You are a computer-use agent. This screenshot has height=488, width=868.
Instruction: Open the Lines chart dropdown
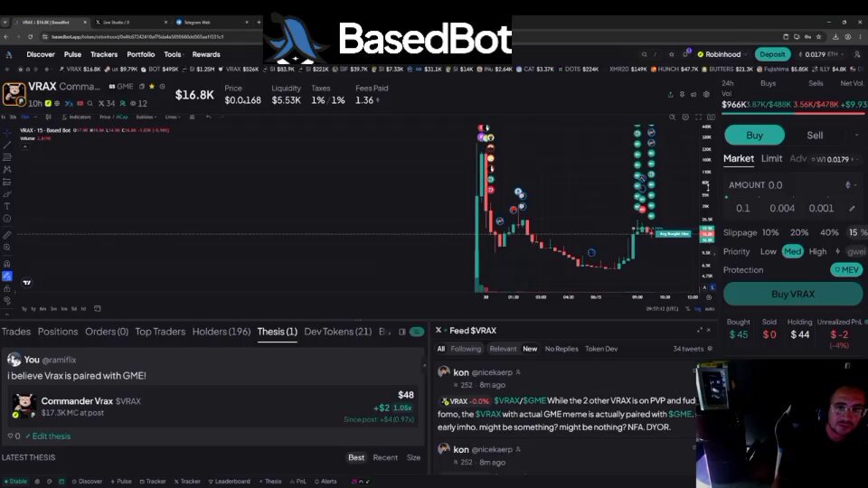pyautogui.click(x=173, y=117)
